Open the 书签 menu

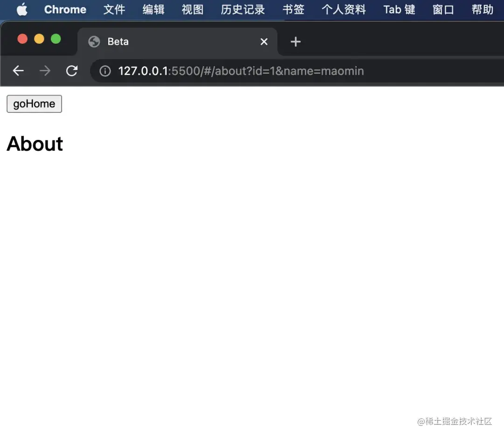click(x=293, y=9)
